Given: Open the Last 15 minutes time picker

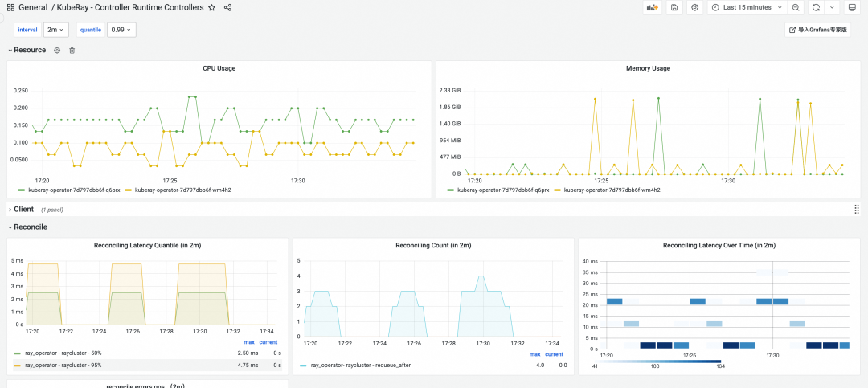Looking at the screenshot, I should (747, 7).
